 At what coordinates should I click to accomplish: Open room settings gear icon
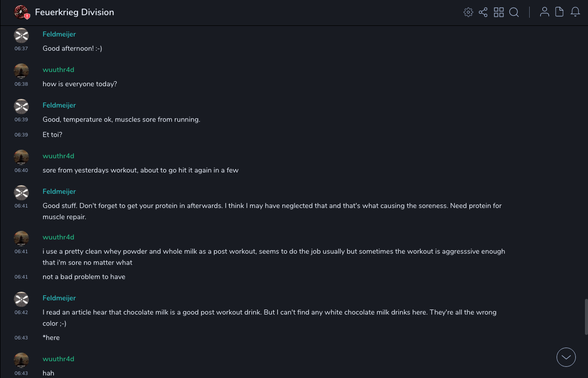(468, 12)
